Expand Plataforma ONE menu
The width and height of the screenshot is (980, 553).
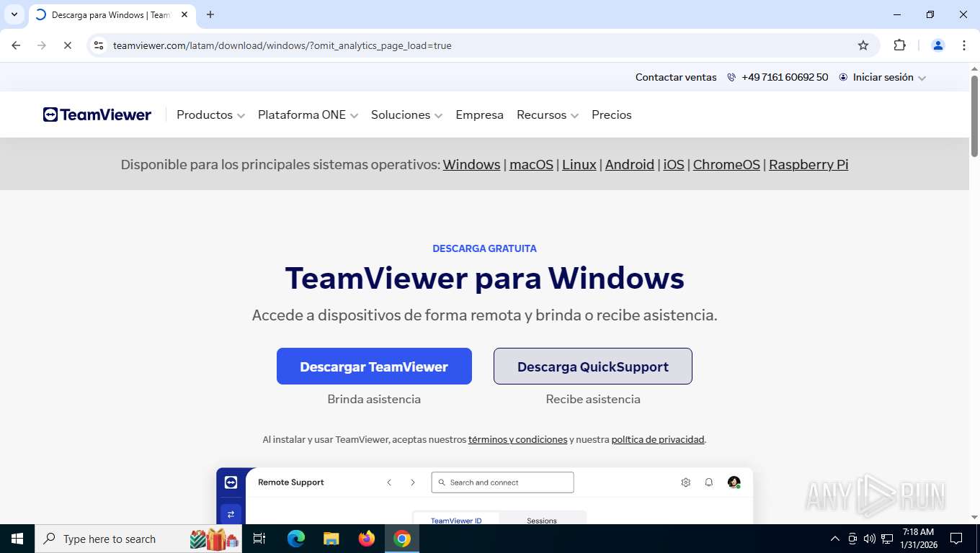pos(308,114)
